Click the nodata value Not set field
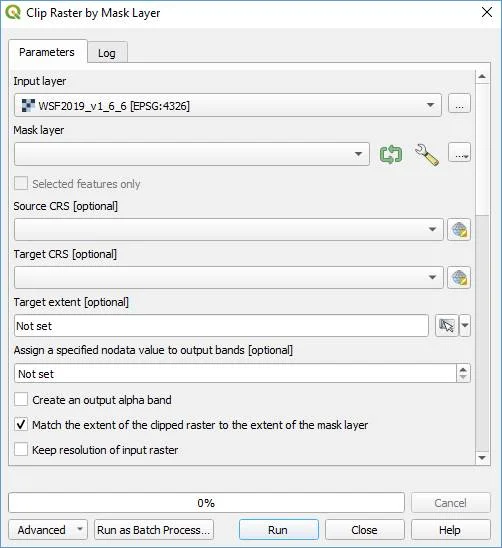The height and width of the screenshot is (548, 502). coord(235,374)
